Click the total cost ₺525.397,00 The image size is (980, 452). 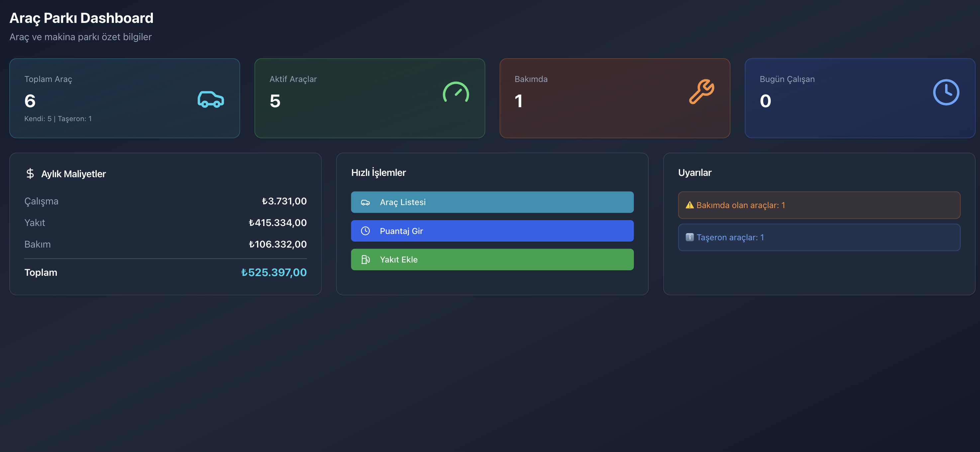pyautogui.click(x=273, y=272)
